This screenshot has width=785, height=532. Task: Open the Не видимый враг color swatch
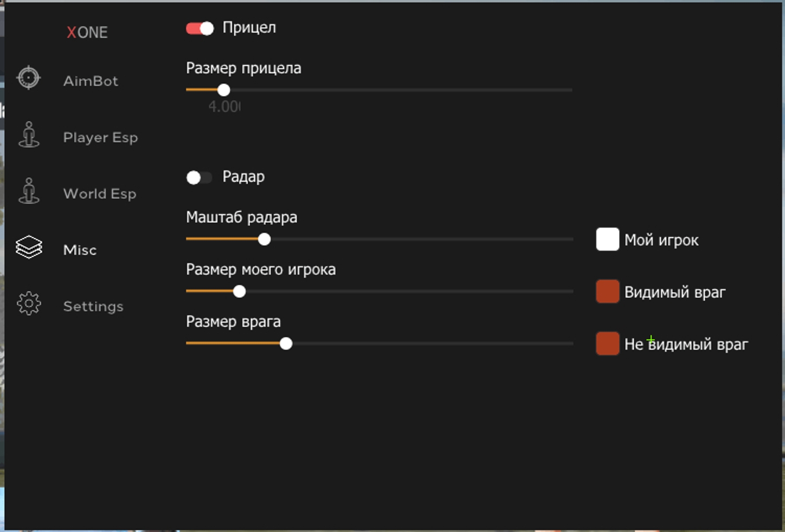[x=607, y=344]
